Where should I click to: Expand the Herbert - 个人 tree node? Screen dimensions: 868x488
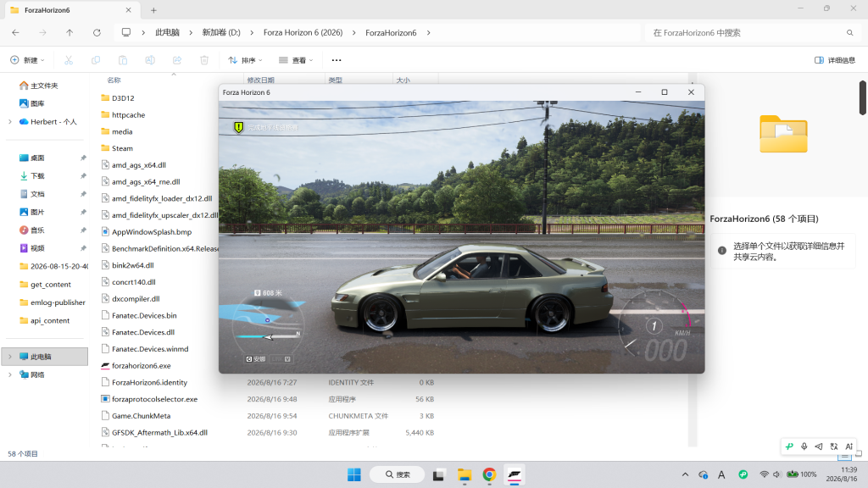[10, 122]
